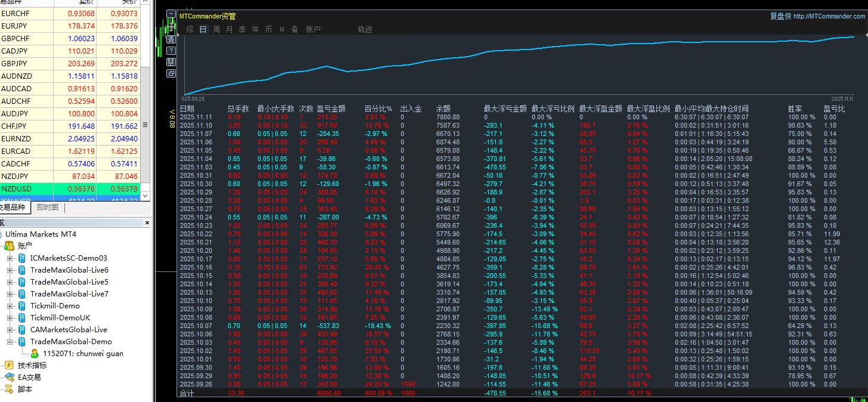Expand the TradeMaxGlobal-Live6 tree node

10,270
